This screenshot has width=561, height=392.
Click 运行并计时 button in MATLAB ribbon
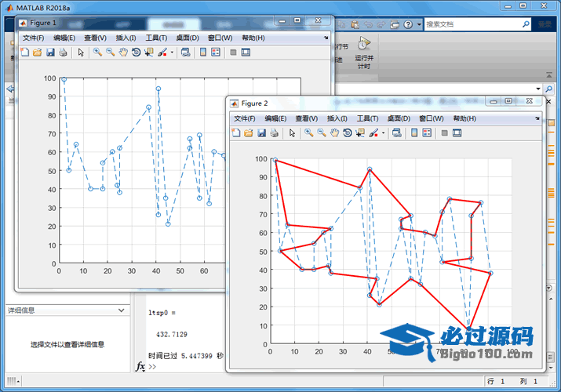coord(364,53)
